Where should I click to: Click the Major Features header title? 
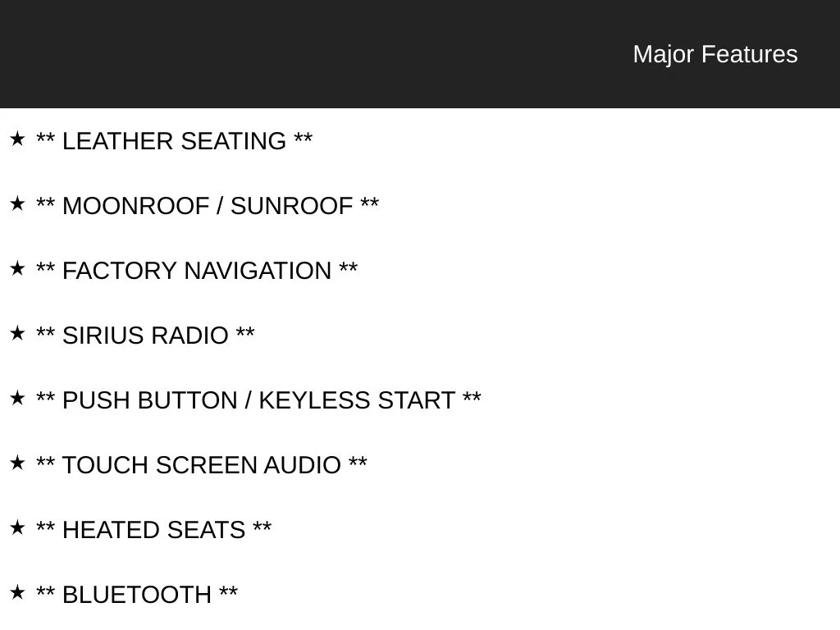pyautogui.click(x=715, y=55)
